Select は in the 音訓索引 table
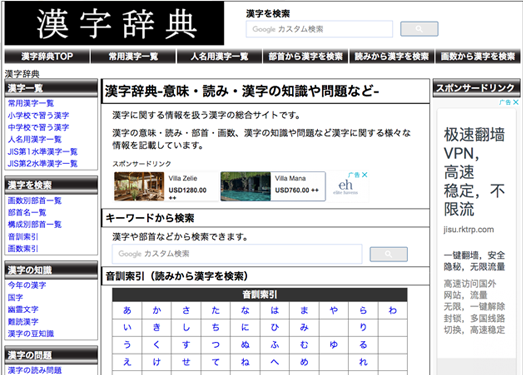Screen dimensions: 523x375 coord(275,311)
